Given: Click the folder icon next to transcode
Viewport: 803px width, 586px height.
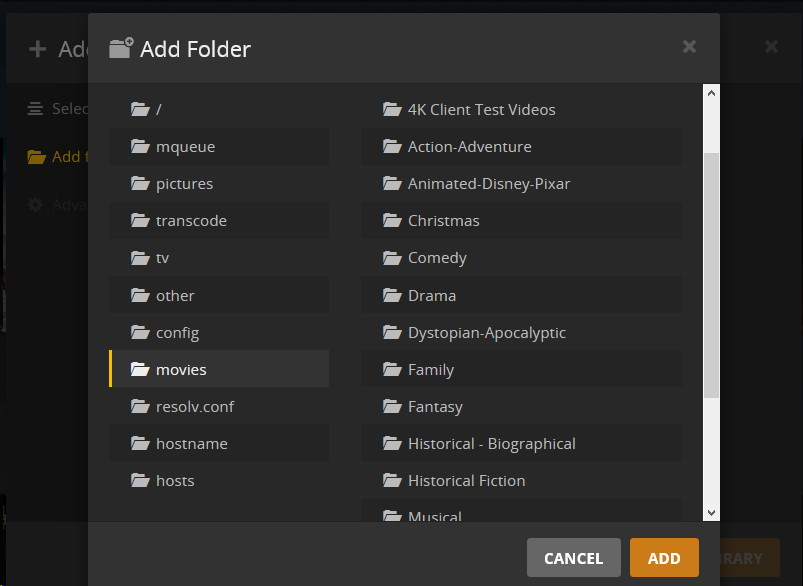Looking at the screenshot, I should pos(140,220).
